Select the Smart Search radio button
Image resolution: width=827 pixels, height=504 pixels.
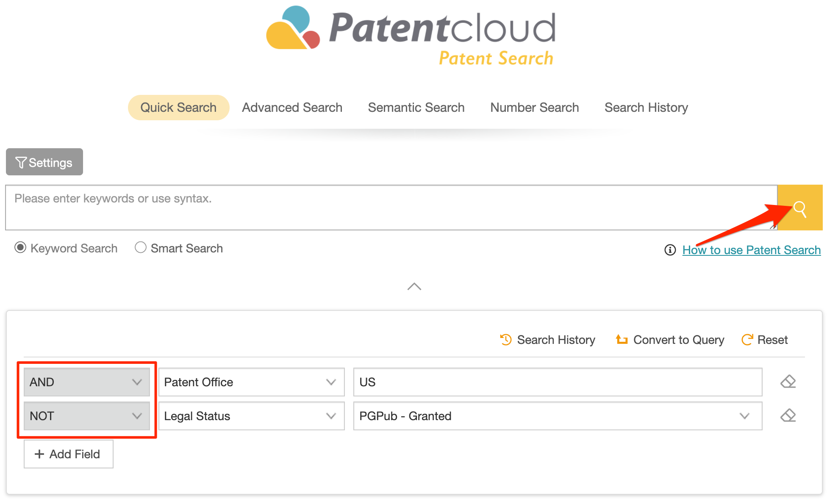[141, 247]
